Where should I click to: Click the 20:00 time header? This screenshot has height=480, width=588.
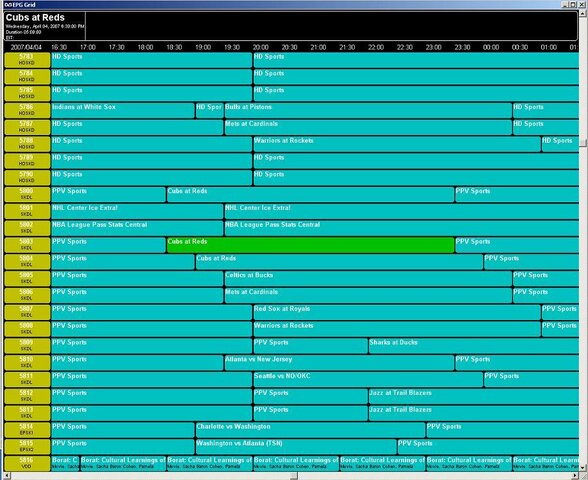(261, 47)
